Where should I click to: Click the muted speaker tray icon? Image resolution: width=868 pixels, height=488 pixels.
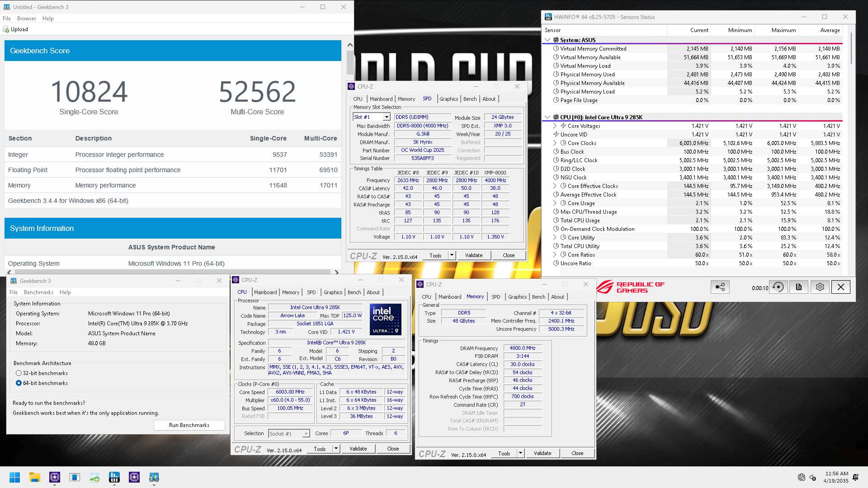point(813,477)
